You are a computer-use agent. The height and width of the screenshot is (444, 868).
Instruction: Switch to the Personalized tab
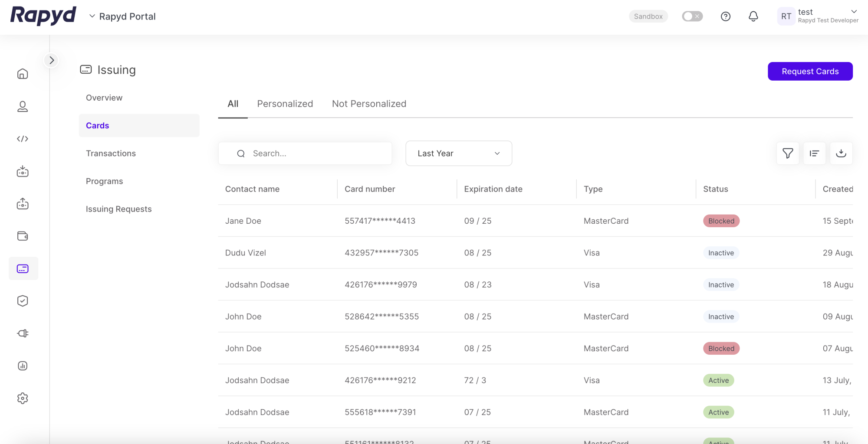[x=285, y=104]
